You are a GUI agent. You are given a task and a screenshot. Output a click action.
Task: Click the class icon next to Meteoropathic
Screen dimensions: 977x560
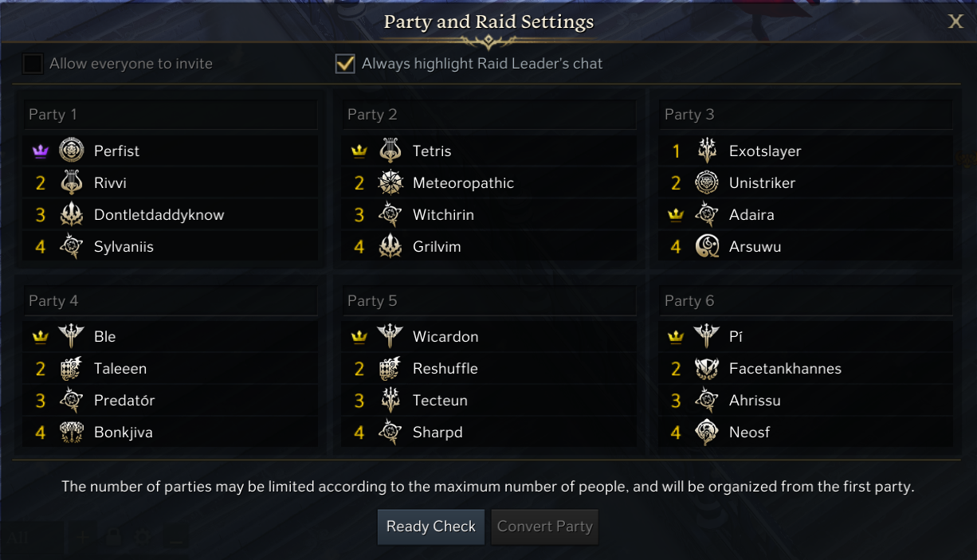click(x=390, y=183)
